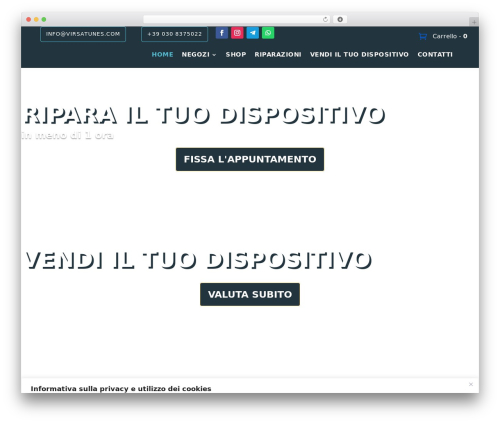The height and width of the screenshot is (423, 500).
Task: Close the browser window with the red button
Action: (29, 19)
